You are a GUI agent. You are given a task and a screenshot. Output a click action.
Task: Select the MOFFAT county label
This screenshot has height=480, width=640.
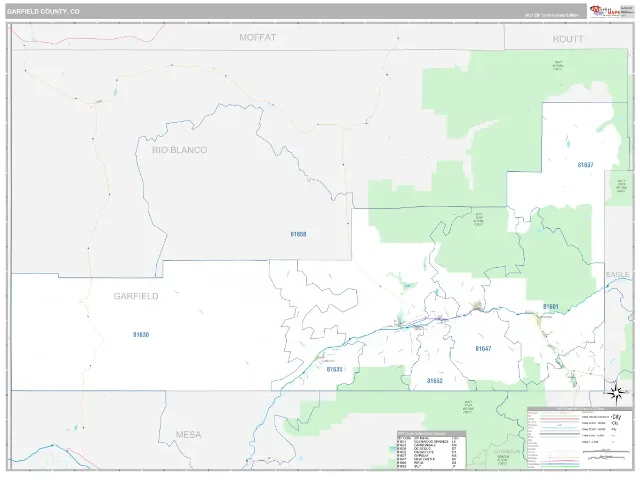(258, 38)
